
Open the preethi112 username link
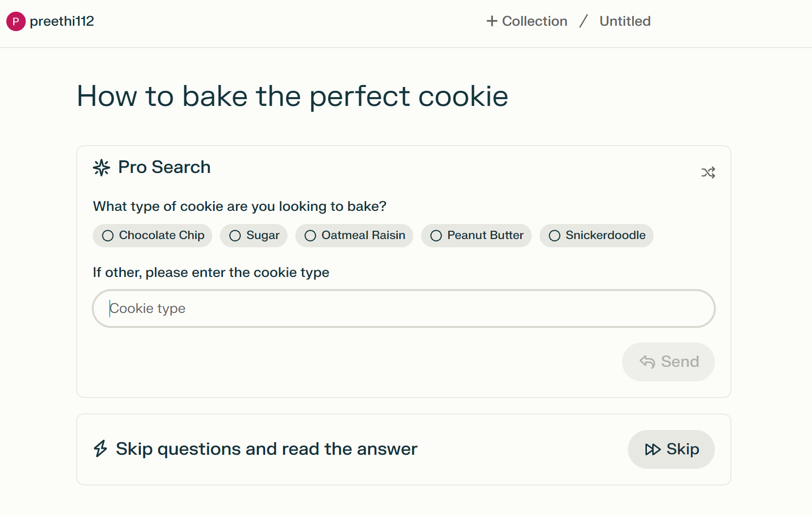pos(62,21)
